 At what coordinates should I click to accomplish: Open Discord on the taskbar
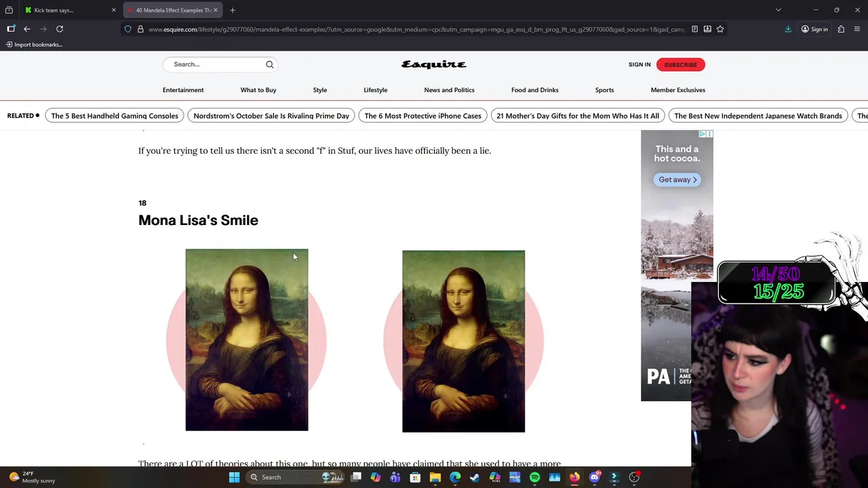[595, 477]
